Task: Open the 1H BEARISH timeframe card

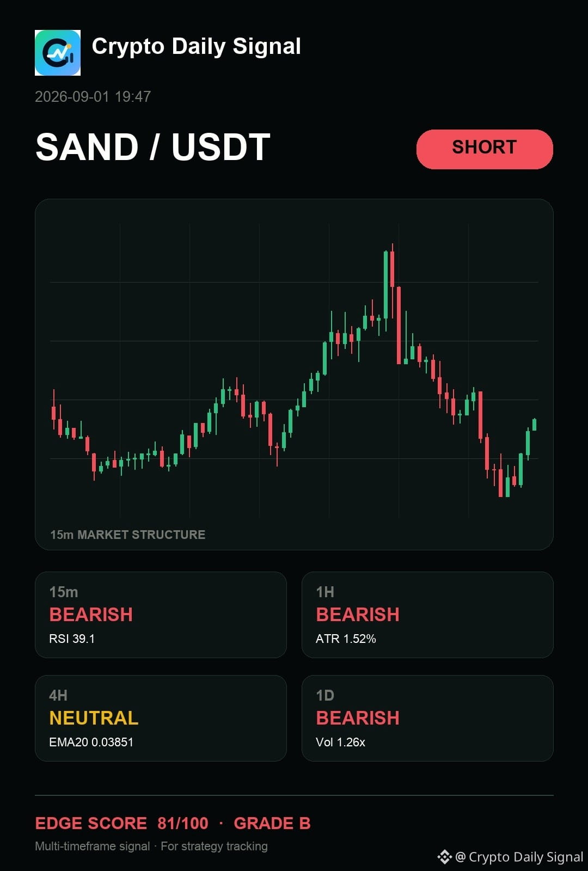Action: pos(427,615)
